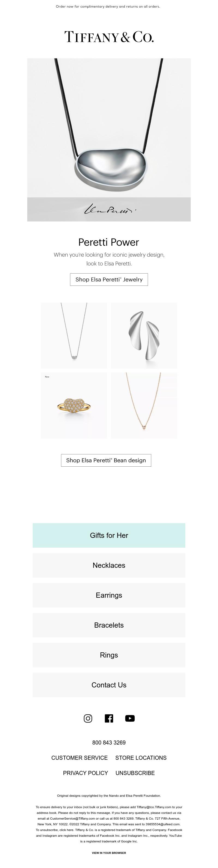The height and width of the screenshot is (868, 218).
Task: Click the Shop Elsa Peretti Jewelry button
Action: coord(109,279)
